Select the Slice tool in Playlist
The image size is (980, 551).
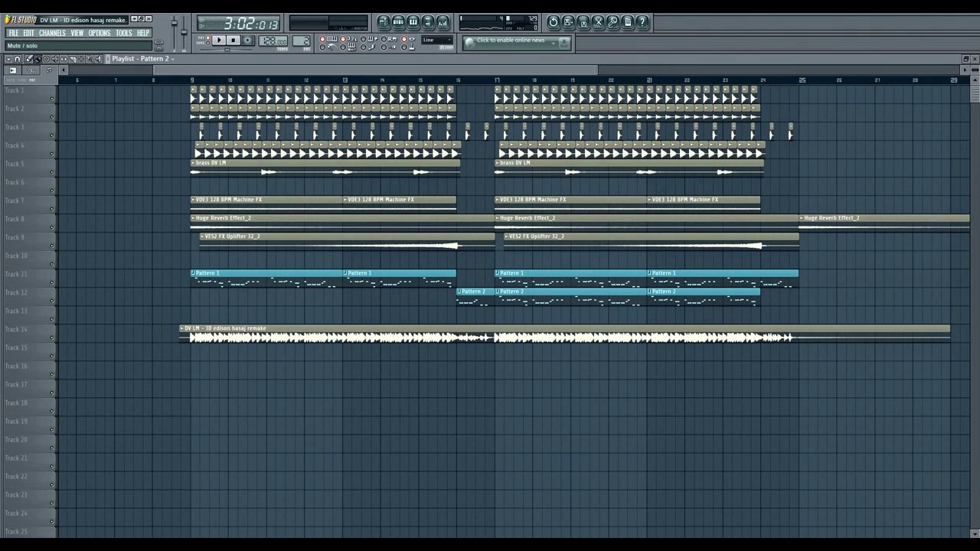click(x=72, y=59)
